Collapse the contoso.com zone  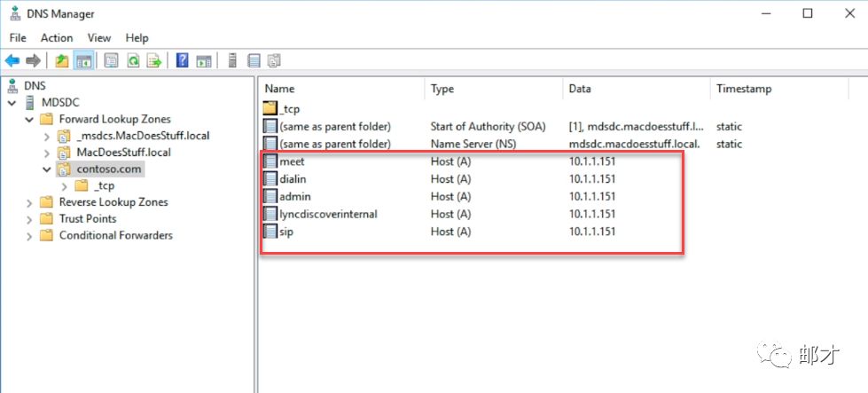(46, 169)
